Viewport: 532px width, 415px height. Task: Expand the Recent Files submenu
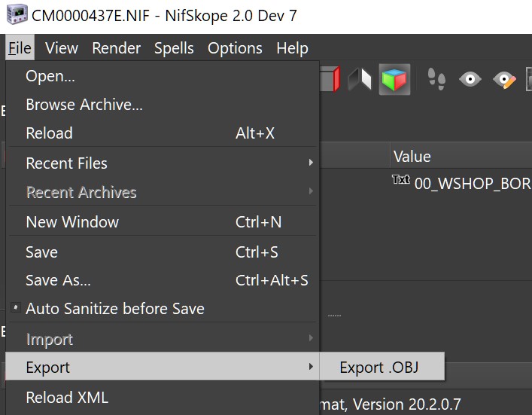coord(66,163)
